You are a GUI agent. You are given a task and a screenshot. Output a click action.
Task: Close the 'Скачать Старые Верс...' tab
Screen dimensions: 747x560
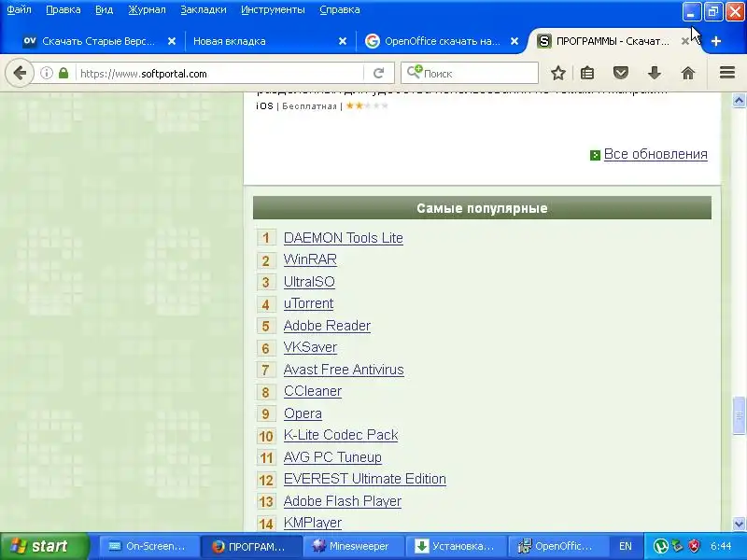click(x=172, y=41)
